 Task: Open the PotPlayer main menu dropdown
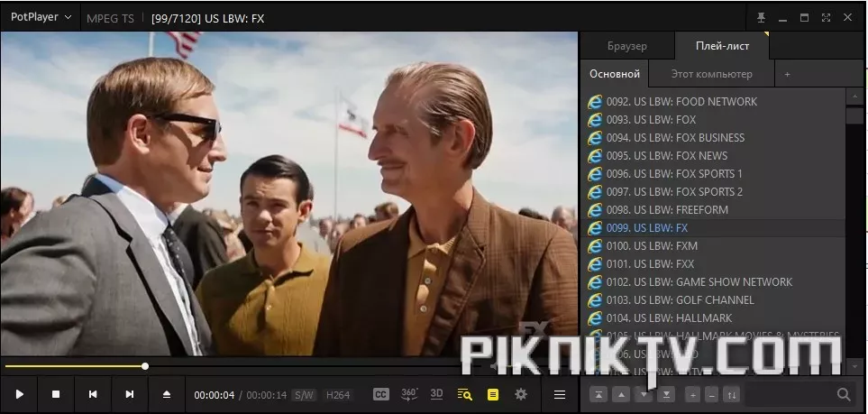(41, 17)
